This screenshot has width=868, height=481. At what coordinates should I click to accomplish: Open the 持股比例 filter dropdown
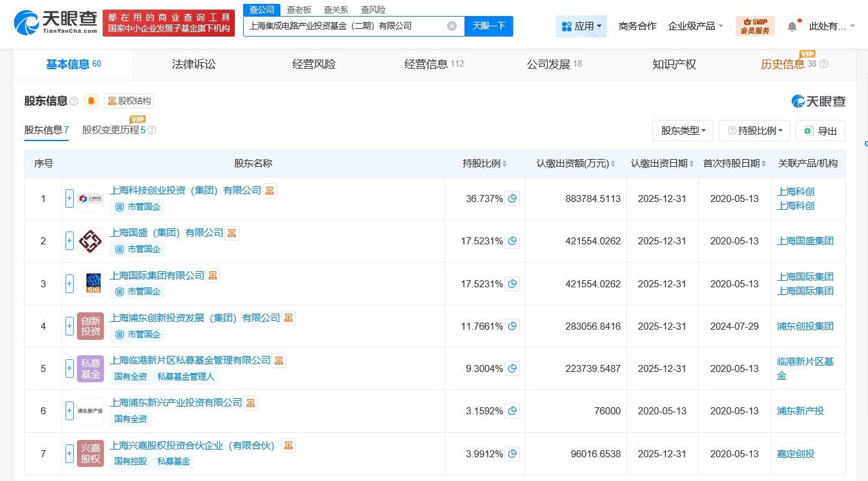click(x=754, y=130)
